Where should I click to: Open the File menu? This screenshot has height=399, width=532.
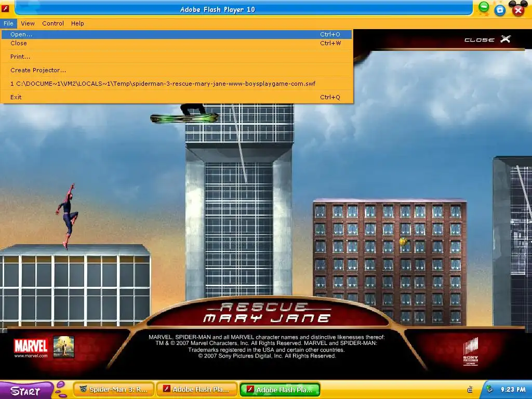pyautogui.click(x=8, y=23)
